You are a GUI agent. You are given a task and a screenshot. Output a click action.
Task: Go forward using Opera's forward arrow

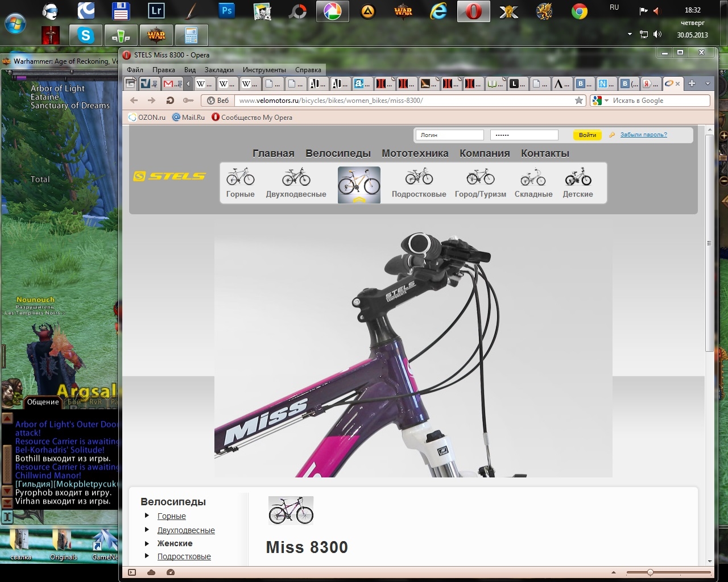point(151,101)
